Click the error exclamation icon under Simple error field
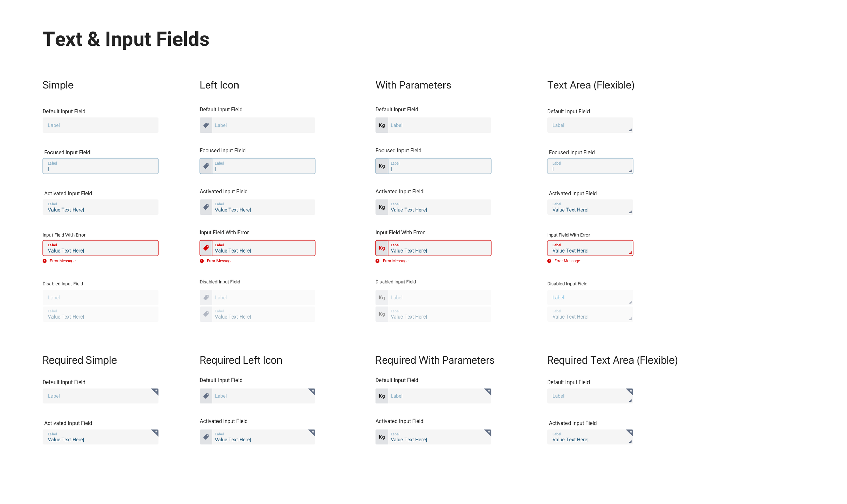 44,261
